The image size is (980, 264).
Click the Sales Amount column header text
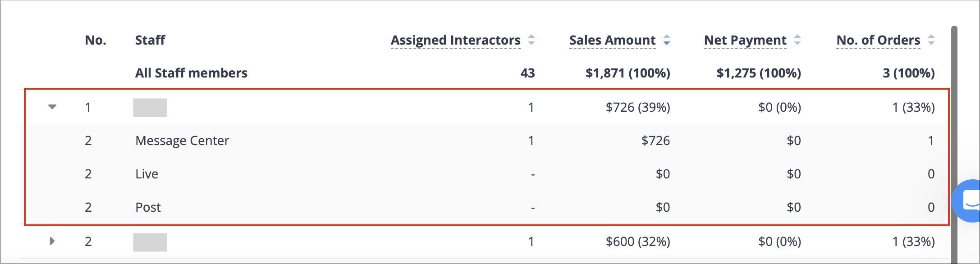[612, 40]
